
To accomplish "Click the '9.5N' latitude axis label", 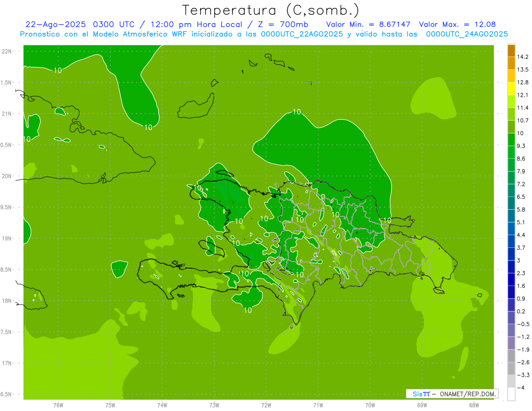I will click(x=6, y=207).
